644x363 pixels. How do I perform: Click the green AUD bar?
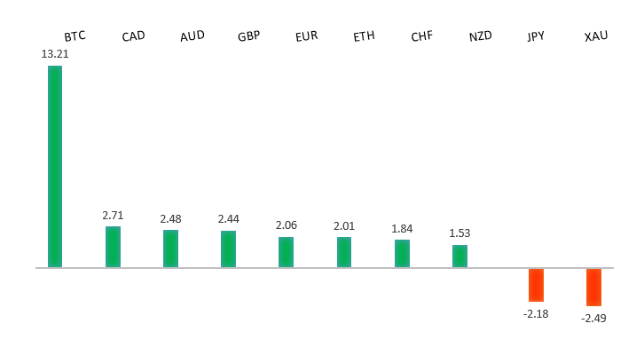pyautogui.click(x=170, y=249)
